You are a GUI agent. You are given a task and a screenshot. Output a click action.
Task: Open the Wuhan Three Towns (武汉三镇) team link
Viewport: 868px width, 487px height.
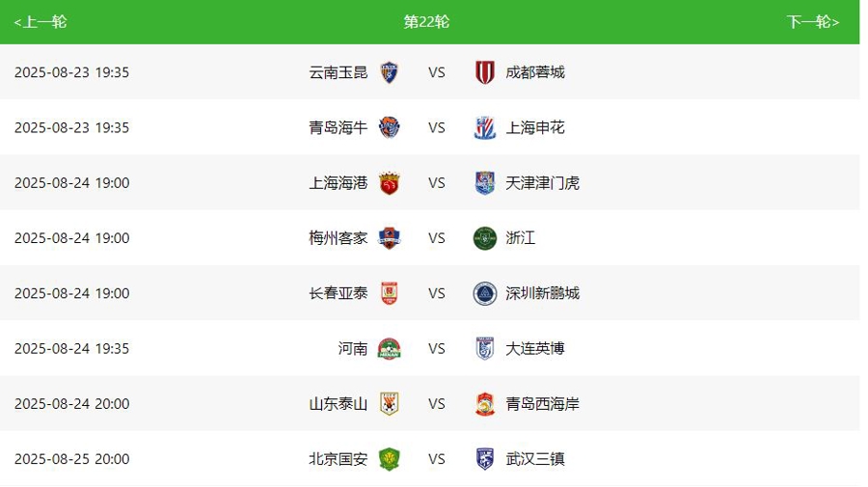point(535,459)
